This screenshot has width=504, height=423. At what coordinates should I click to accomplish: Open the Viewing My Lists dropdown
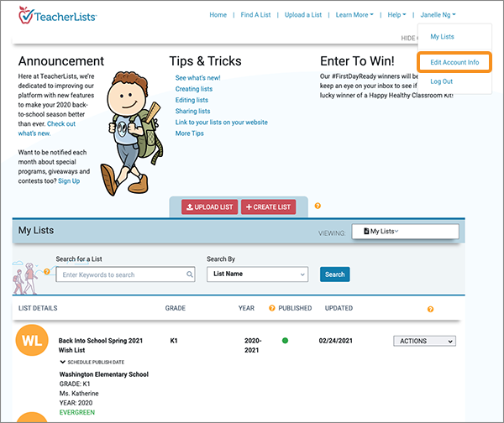pos(406,232)
